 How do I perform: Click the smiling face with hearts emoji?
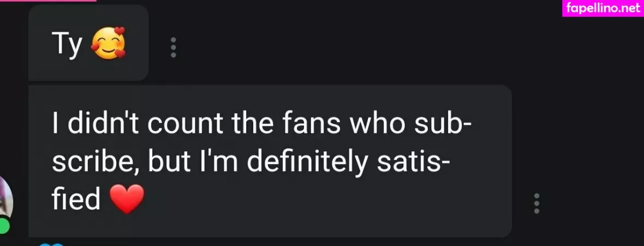tap(108, 44)
